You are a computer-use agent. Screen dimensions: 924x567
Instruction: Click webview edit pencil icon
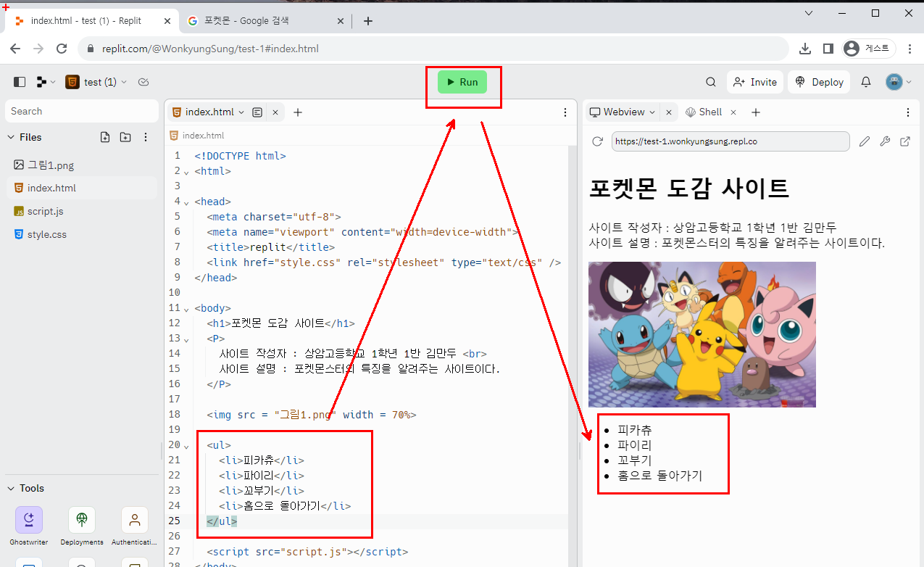(864, 141)
